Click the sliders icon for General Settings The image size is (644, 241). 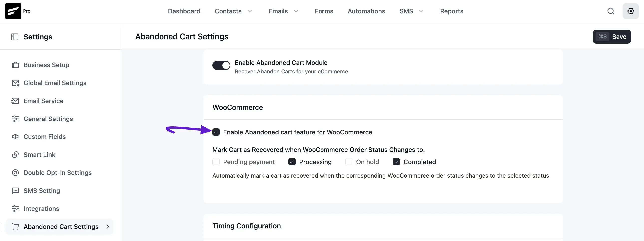pos(15,119)
